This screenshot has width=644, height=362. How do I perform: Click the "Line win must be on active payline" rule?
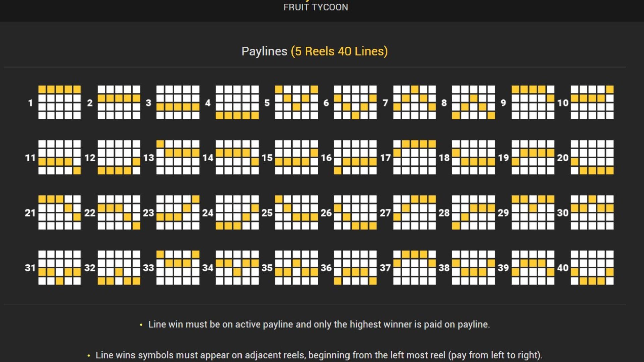click(x=319, y=324)
